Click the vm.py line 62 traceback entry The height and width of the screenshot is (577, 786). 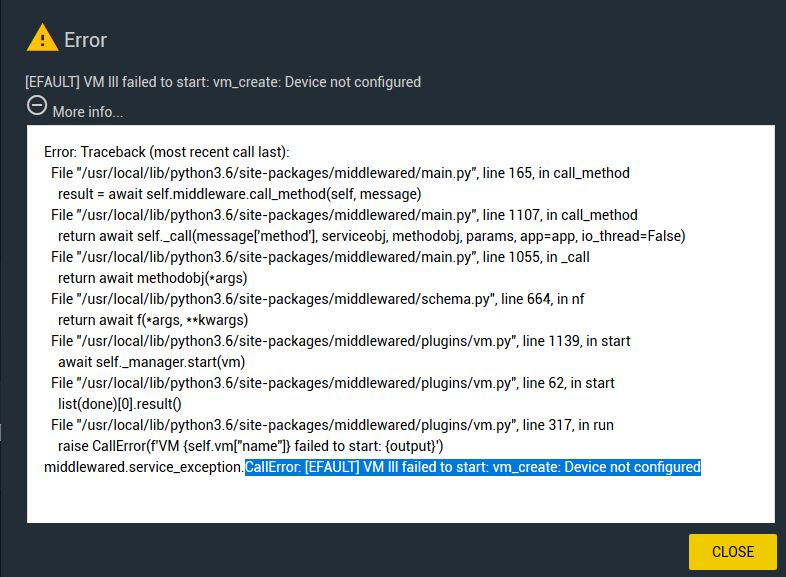[x=332, y=383]
